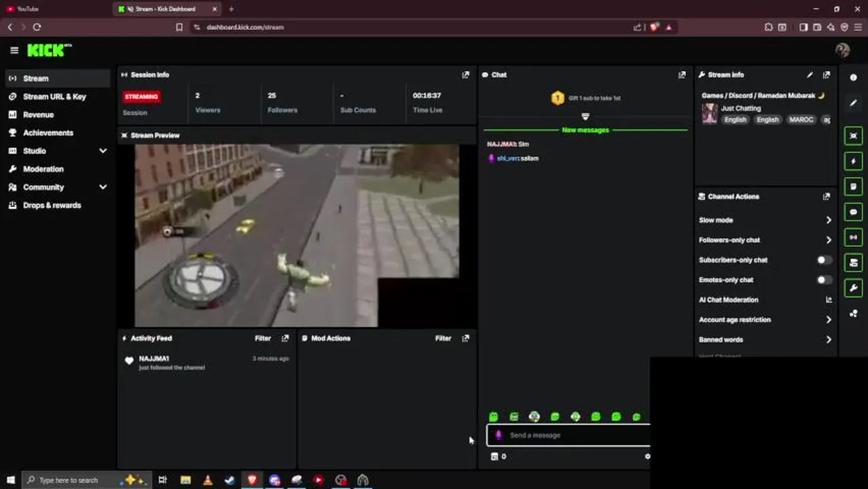Click the info icon in the right rail
The image size is (868, 489).
pyautogui.click(x=854, y=77)
